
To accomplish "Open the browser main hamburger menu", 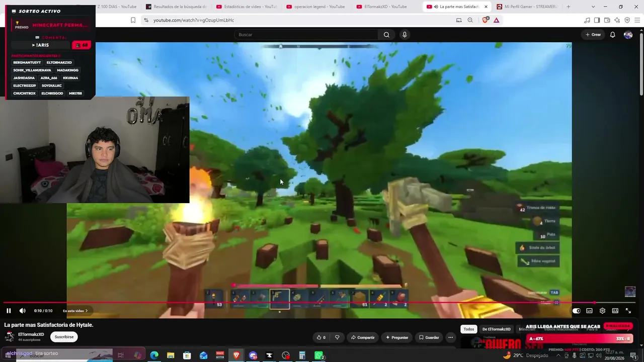I will (x=637, y=20).
